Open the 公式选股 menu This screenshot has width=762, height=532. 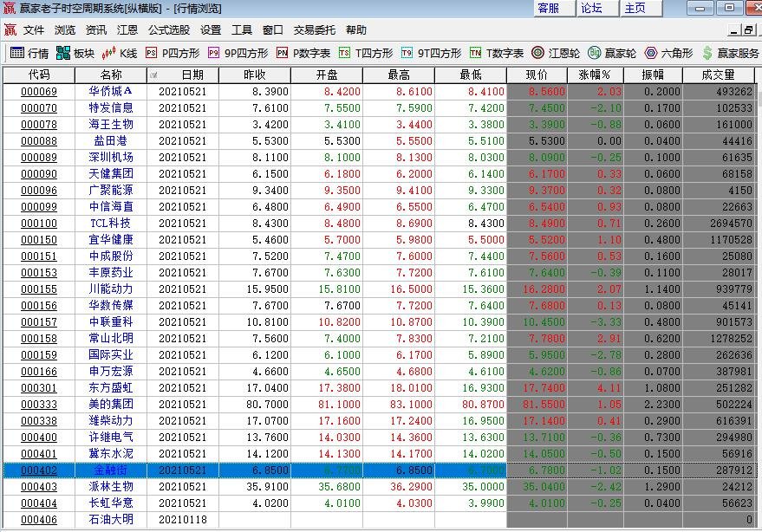pyautogui.click(x=169, y=30)
